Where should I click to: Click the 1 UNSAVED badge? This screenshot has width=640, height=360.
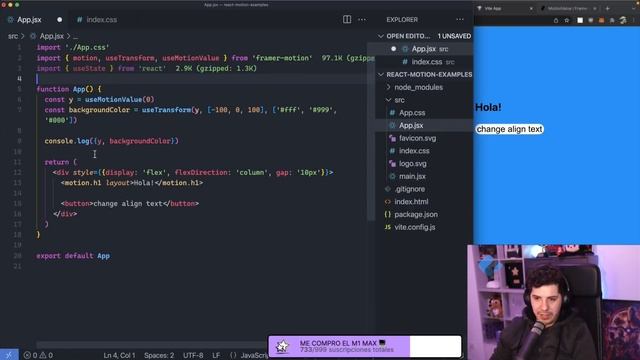(x=454, y=36)
